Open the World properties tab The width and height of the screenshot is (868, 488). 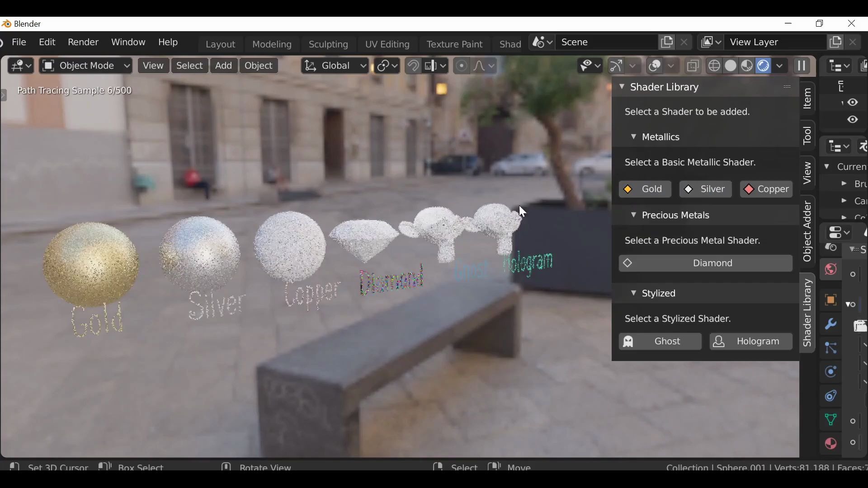coord(831,270)
